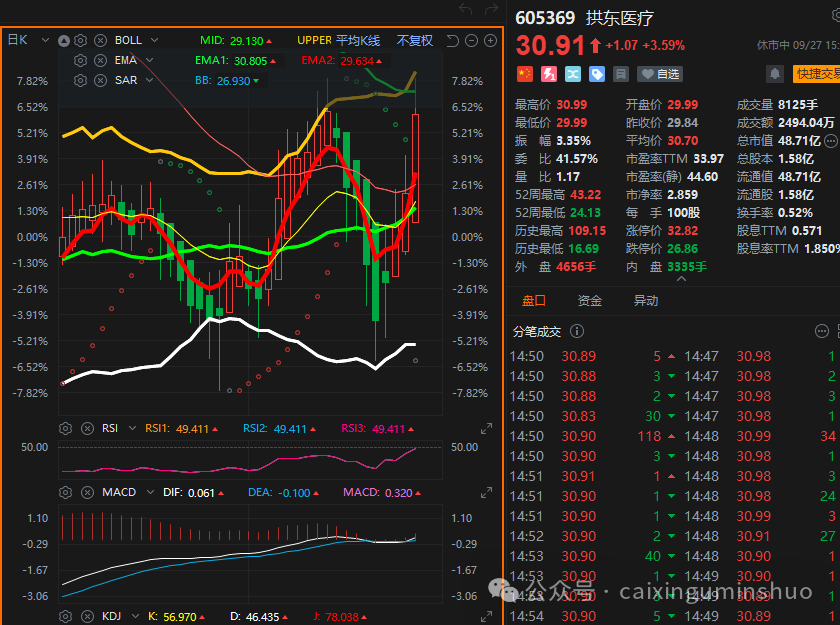Click the China flag market icon
The width and height of the screenshot is (840, 625).
(525, 74)
